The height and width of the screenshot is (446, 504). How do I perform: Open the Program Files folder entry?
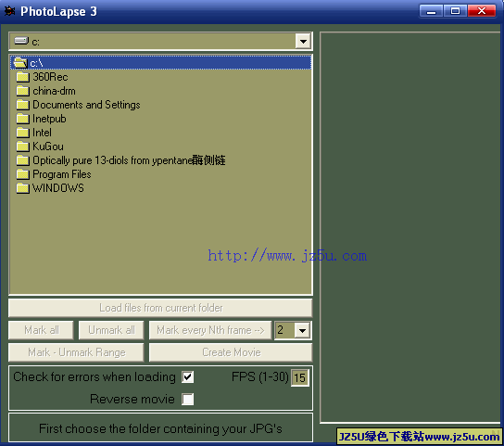[62, 174]
